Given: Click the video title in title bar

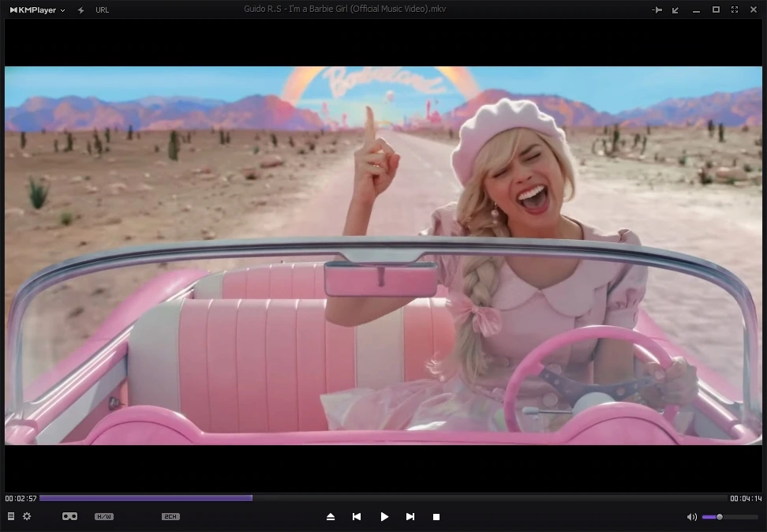Looking at the screenshot, I should (345, 9).
